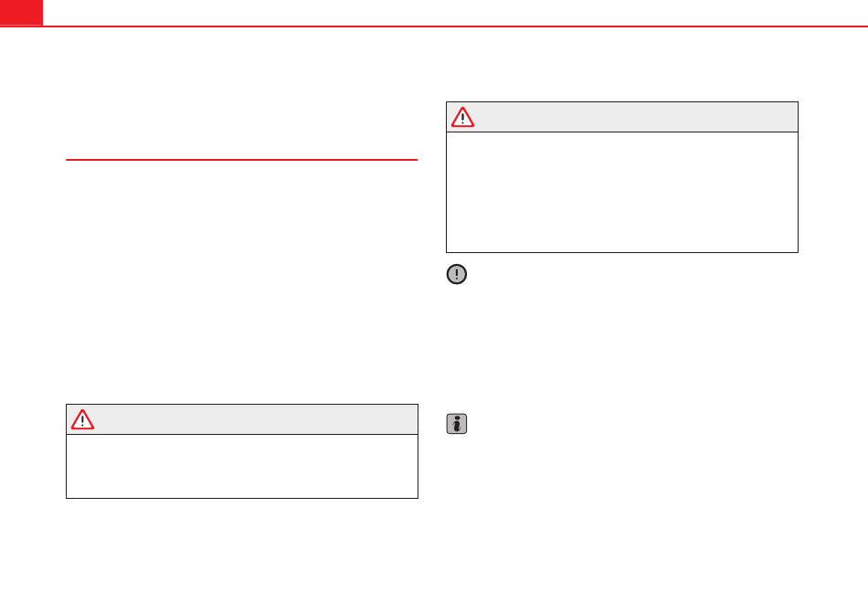This screenshot has width=868, height=613.
Task: Click the black border line under the larger box header
Action: [622, 132]
